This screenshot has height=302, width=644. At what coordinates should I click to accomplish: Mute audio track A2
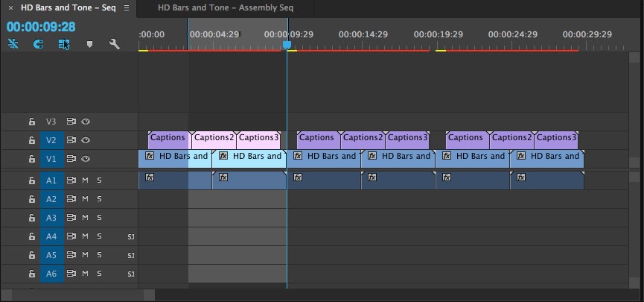[86, 199]
